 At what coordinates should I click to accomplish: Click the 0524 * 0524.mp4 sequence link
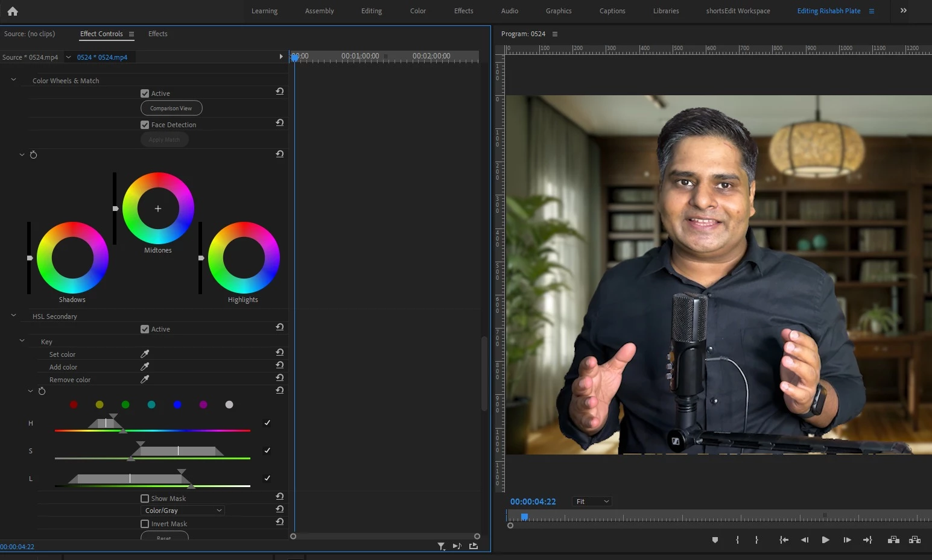(102, 57)
